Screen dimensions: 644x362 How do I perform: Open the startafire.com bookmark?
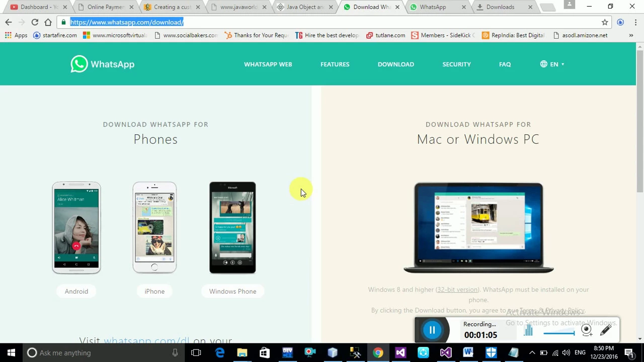(54, 35)
